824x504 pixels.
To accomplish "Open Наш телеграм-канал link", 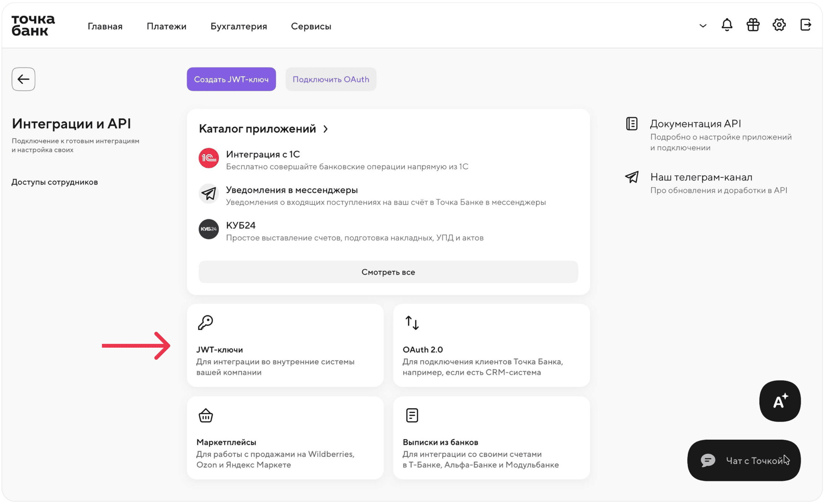I will click(702, 177).
